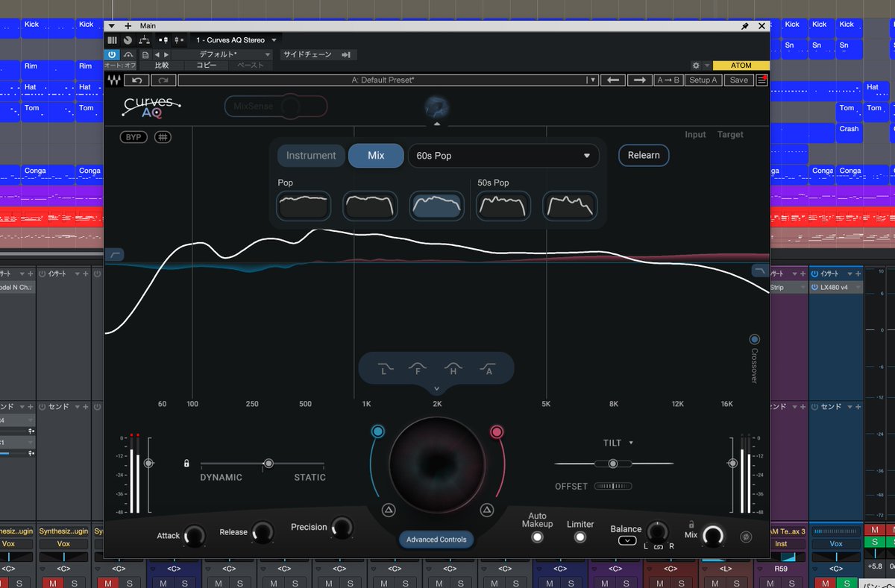Toggle the plugin power button
This screenshot has width=895, height=588.
[x=112, y=54]
